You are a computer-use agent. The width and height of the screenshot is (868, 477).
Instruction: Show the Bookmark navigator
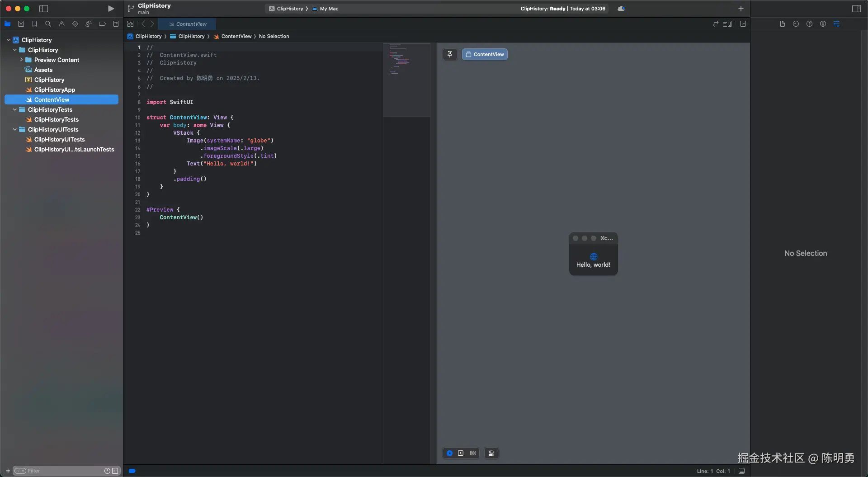[x=34, y=24]
